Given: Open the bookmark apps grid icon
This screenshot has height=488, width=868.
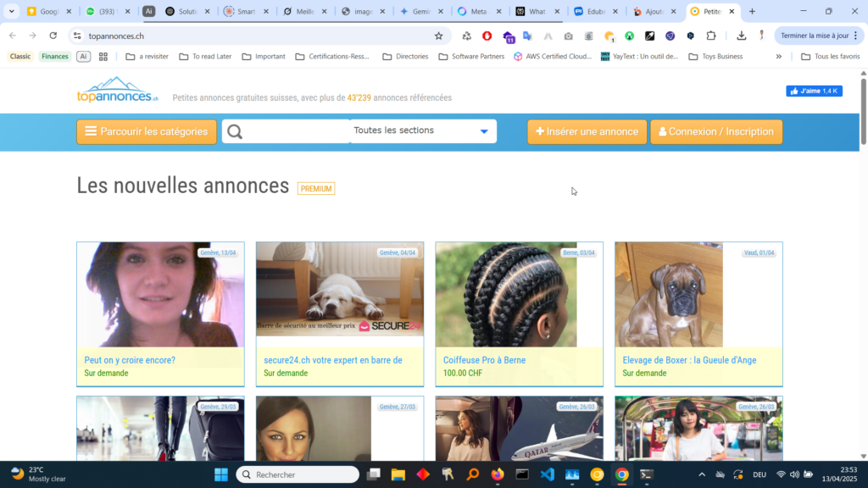Looking at the screenshot, I should [103, 57].
